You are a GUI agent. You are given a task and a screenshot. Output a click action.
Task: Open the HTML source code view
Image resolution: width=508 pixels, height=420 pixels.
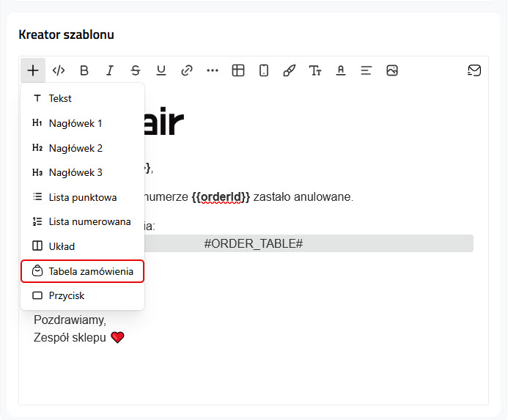coord(59,70)
